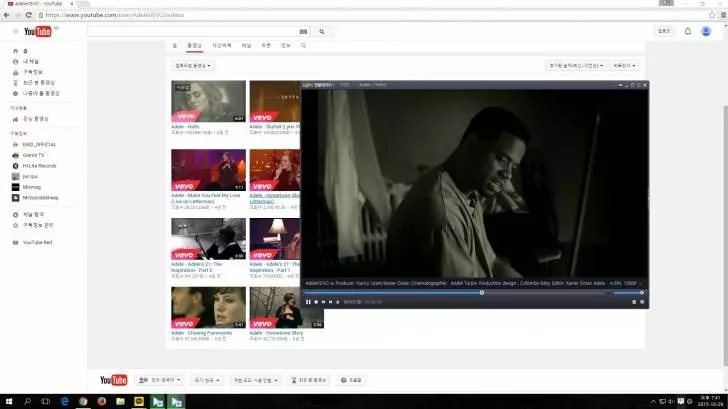728x409 pixels.
Task: Skip to previous track in the media player
Action: tap(324, 302)
